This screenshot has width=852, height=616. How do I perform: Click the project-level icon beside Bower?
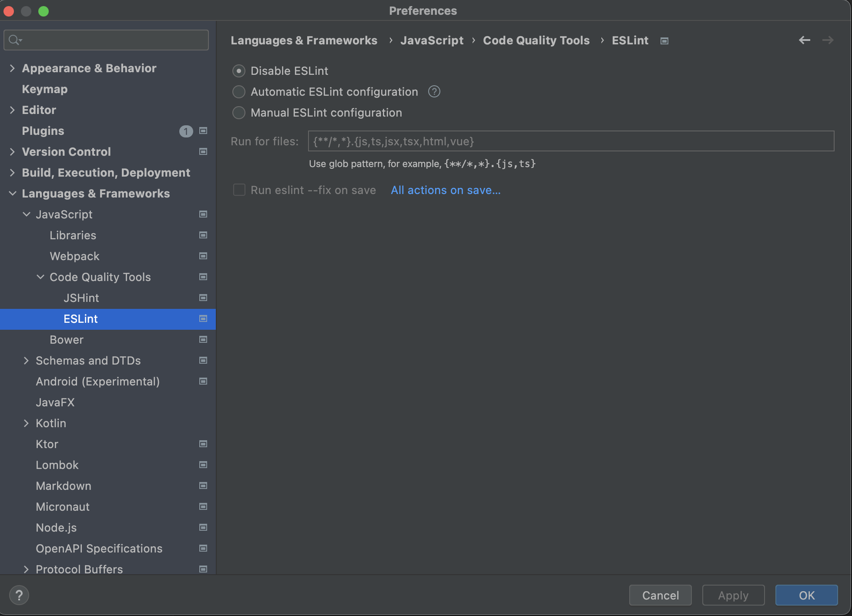203,339
